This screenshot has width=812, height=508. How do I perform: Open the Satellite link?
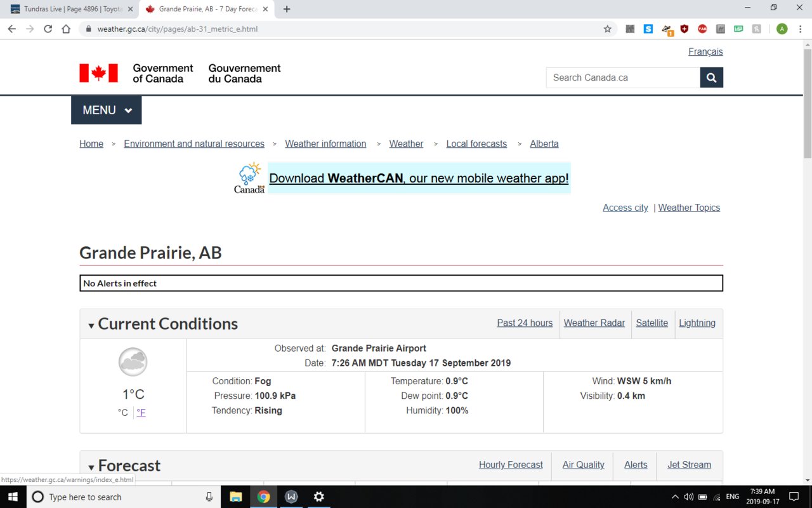(652, 323)
